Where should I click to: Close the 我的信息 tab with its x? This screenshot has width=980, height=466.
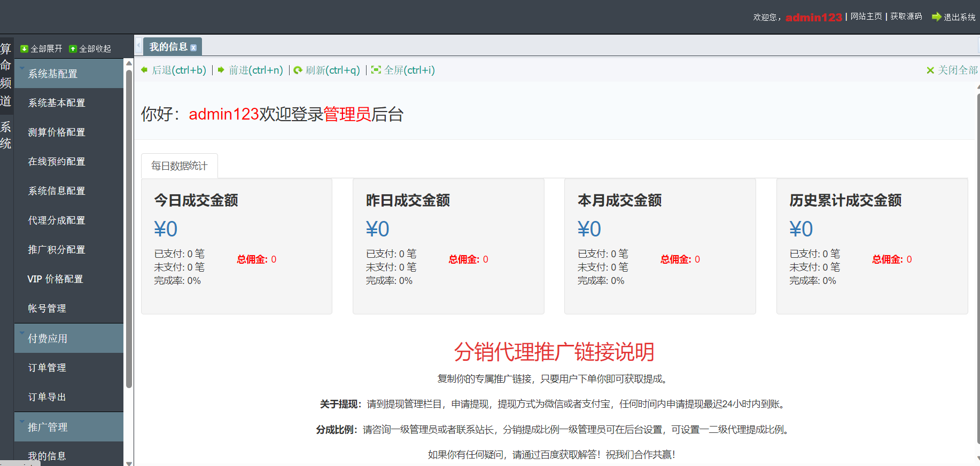[x=193, y=48]
